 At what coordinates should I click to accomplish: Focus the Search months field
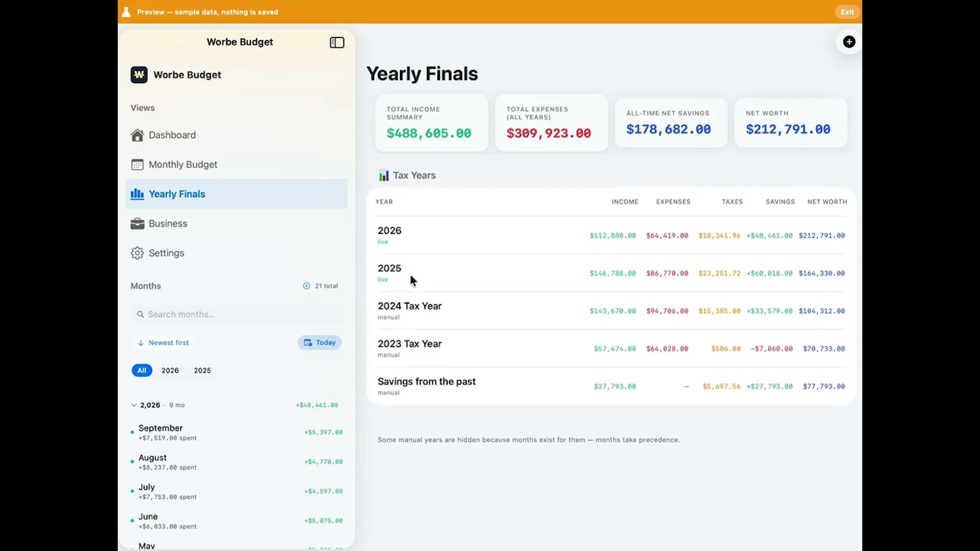[236, 314]
